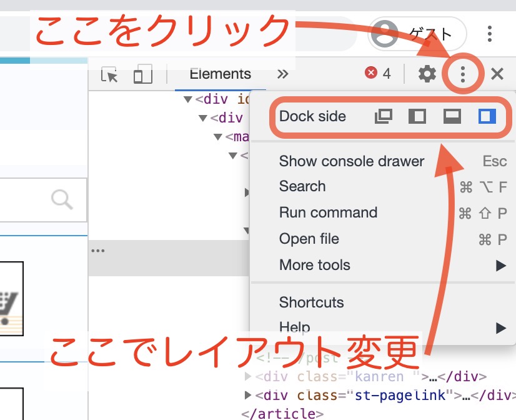
Task: Dock DevTools to the right side
Action: click(487, 116)
